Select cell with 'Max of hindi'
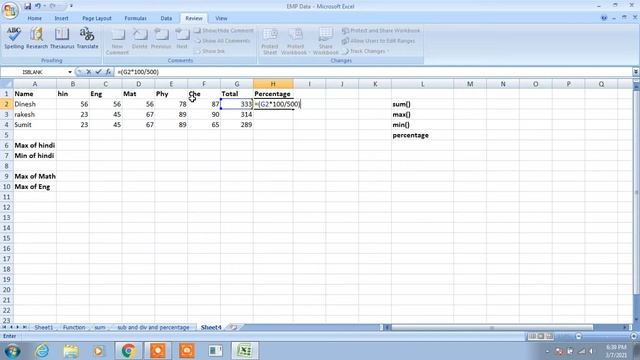 click(35, 145)
